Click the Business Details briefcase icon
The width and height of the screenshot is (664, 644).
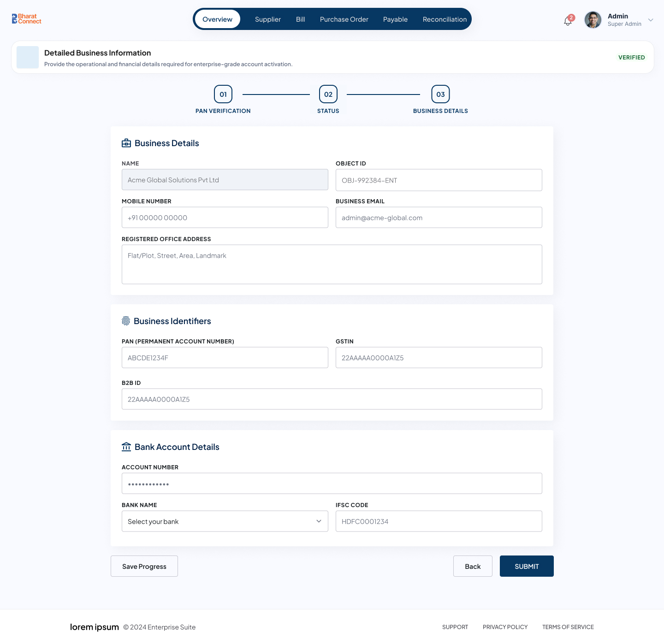coord(126,143)
